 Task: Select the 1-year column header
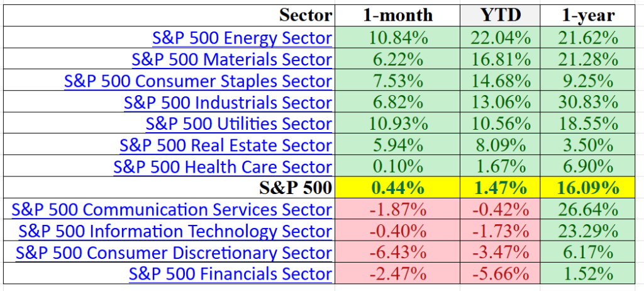point(589,15)
